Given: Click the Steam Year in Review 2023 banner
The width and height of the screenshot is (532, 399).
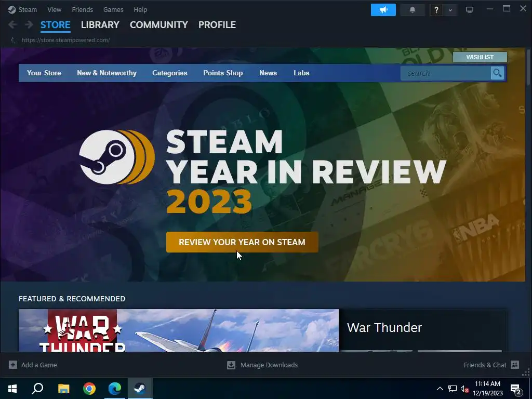Looking at the screenshot, I should (262, 165).
